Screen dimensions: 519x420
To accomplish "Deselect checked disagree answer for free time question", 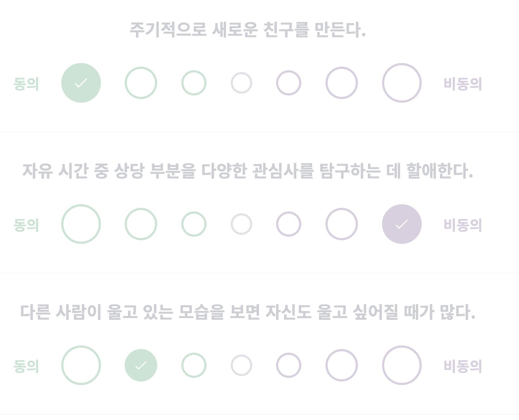I will coord(402,224).
